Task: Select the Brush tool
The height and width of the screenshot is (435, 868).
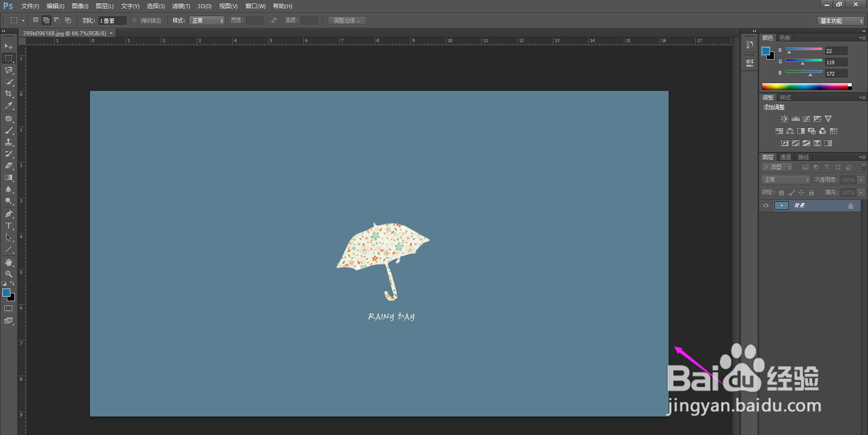Action: [9, 130]
